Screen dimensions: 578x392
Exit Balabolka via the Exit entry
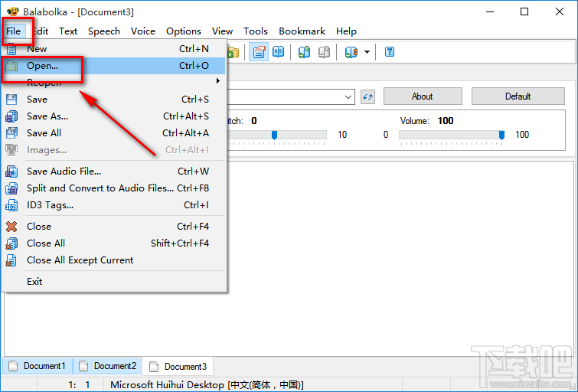pyautogui.click(x=114, y=282)
